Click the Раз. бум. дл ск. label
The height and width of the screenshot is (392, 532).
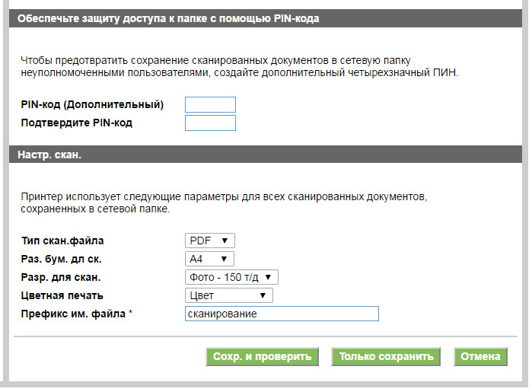click(63, 259)
